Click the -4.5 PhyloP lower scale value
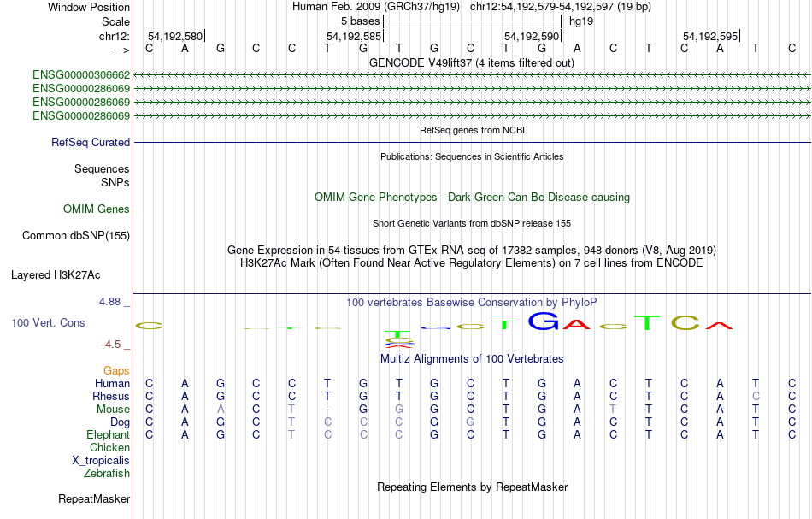812x519 pixels. click(111, 345)
